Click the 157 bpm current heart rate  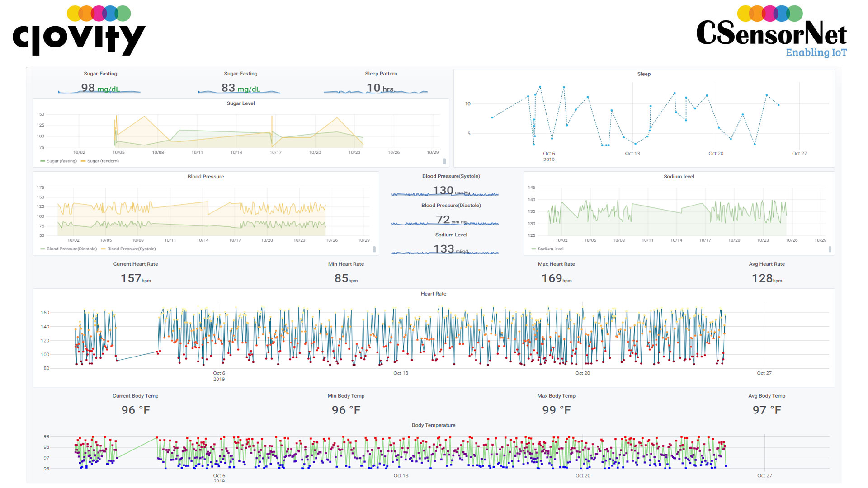click(x=136, y=278)
